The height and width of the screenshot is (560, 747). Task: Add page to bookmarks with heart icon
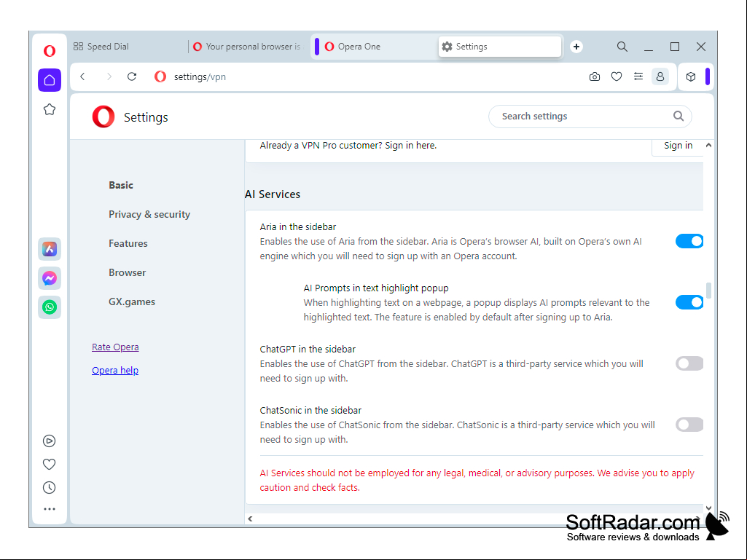click(617, 76)
